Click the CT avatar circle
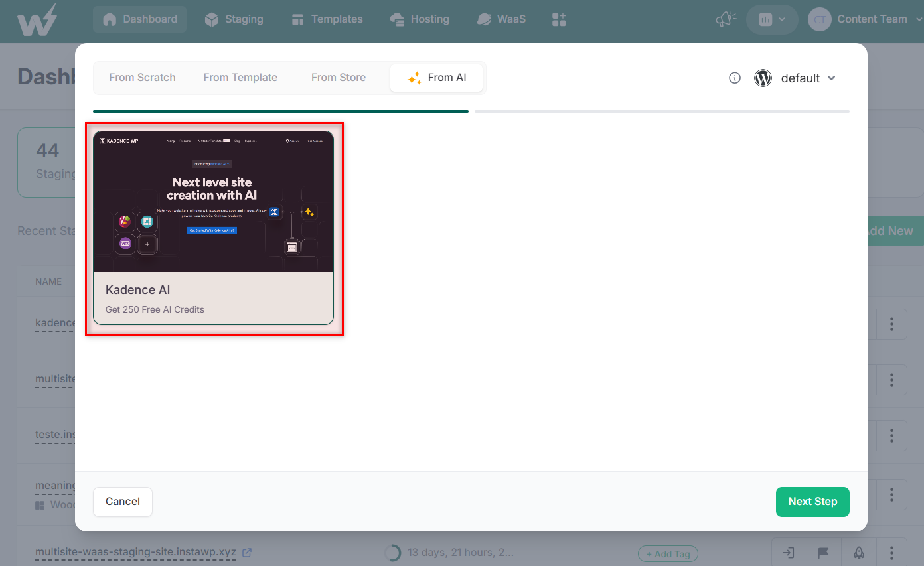The height and width of the screenshot is (566, 924). [x=820, y=19]
